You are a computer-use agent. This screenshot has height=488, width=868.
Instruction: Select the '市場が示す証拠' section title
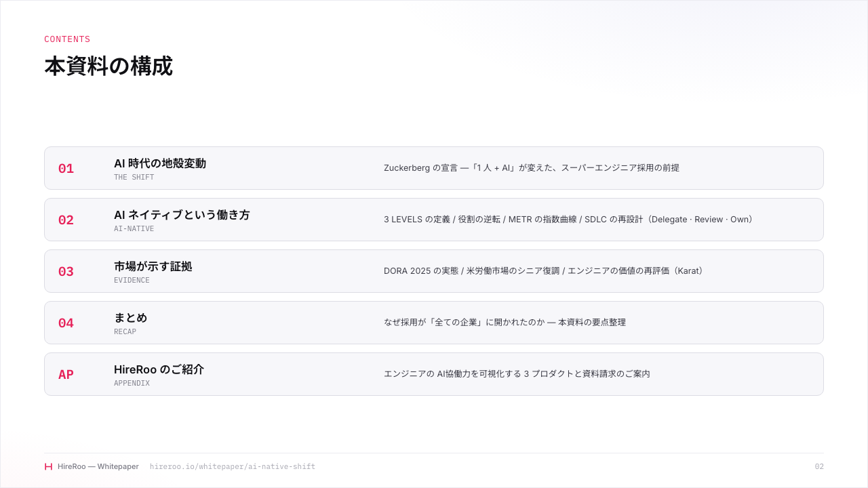coord(153,266)
